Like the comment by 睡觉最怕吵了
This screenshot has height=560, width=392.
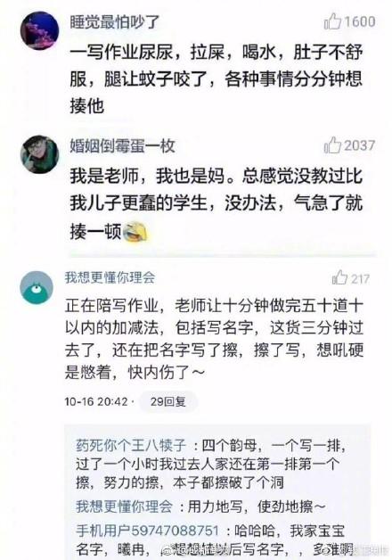[333, 21]
